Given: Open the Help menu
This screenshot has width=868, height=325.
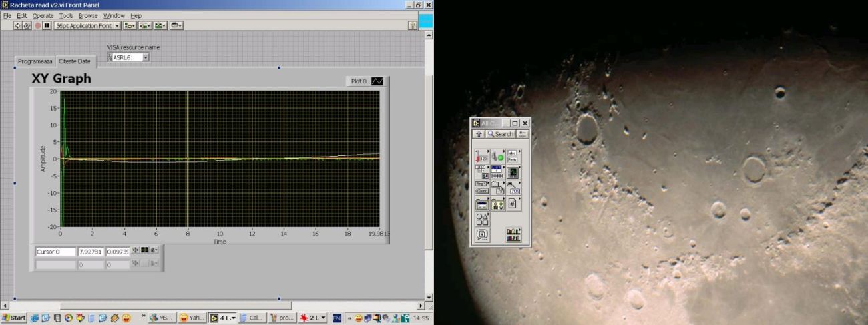Looking at the screenshot, I should point(136,15).
